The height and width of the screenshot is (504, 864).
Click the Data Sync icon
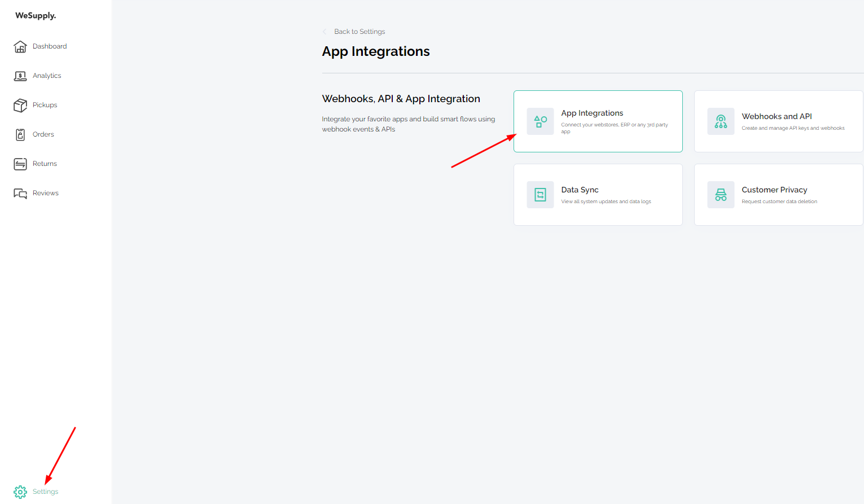coord(540,195)
